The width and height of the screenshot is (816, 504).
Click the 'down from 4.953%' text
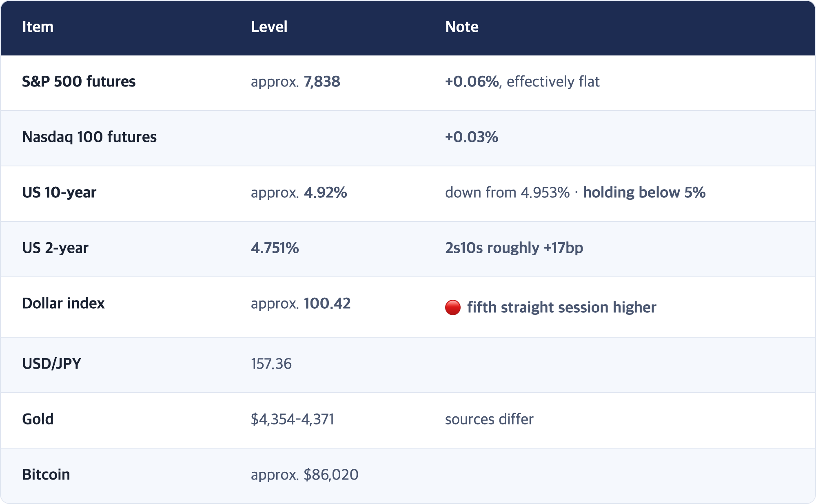[x=507, y=192]
